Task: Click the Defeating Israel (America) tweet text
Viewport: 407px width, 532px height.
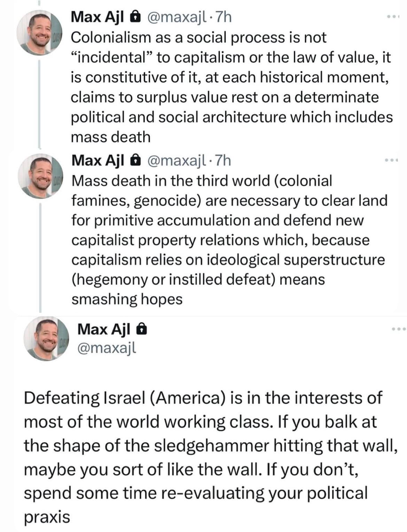Action: [x=211, y=457]
